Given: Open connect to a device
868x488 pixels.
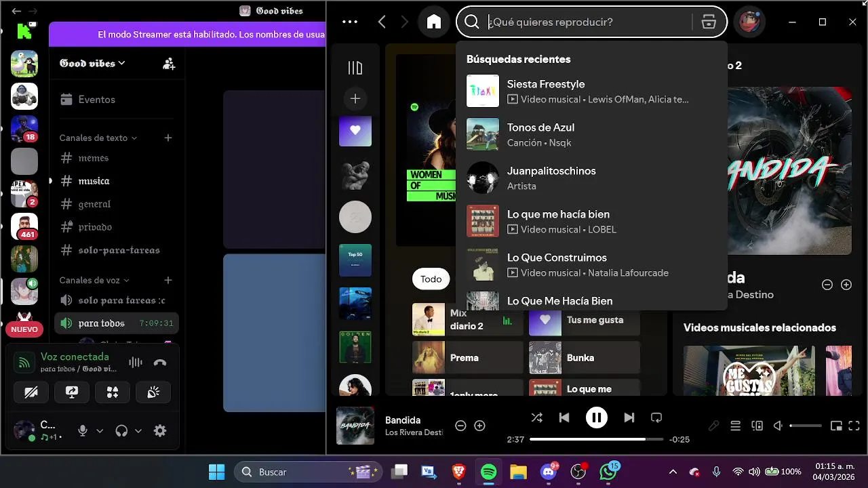Looking at the screenshot, I should [757, 426].
